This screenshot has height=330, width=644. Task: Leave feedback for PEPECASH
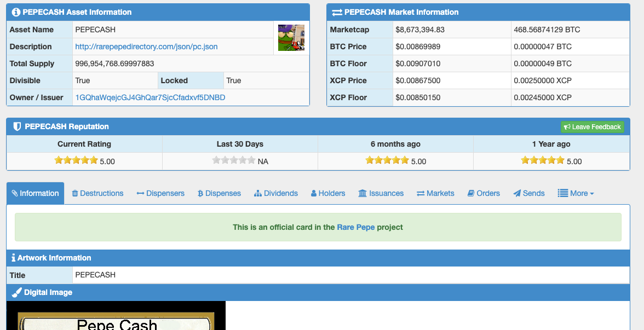(x=593, y=127)
